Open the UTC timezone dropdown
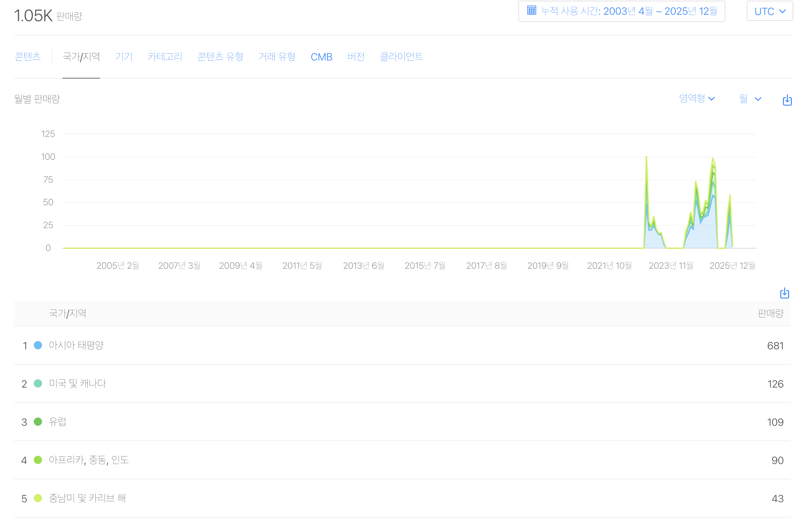The height and width of the screenshot is (521, 812). tap(769, 12)
